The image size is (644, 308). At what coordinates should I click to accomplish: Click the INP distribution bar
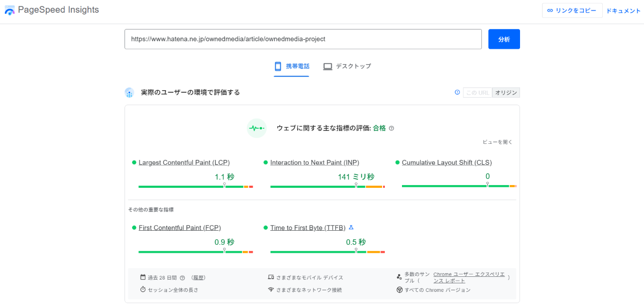[x=327, y=186]
